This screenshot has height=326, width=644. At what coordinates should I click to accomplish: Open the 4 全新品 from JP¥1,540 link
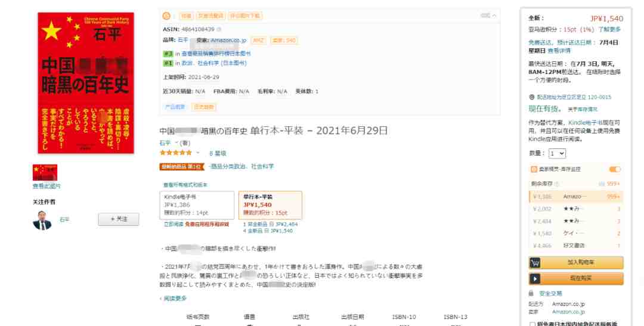click(268, 231)
